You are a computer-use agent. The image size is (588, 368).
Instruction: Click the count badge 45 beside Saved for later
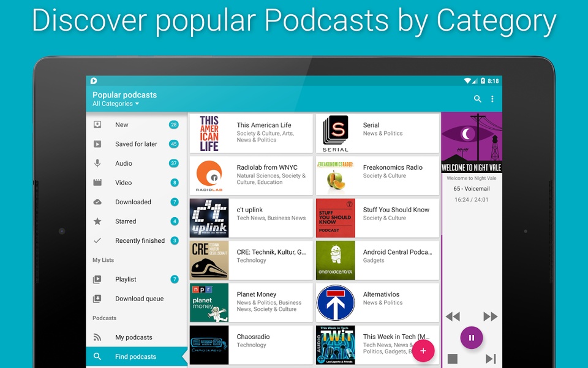(x=173, y=144)
